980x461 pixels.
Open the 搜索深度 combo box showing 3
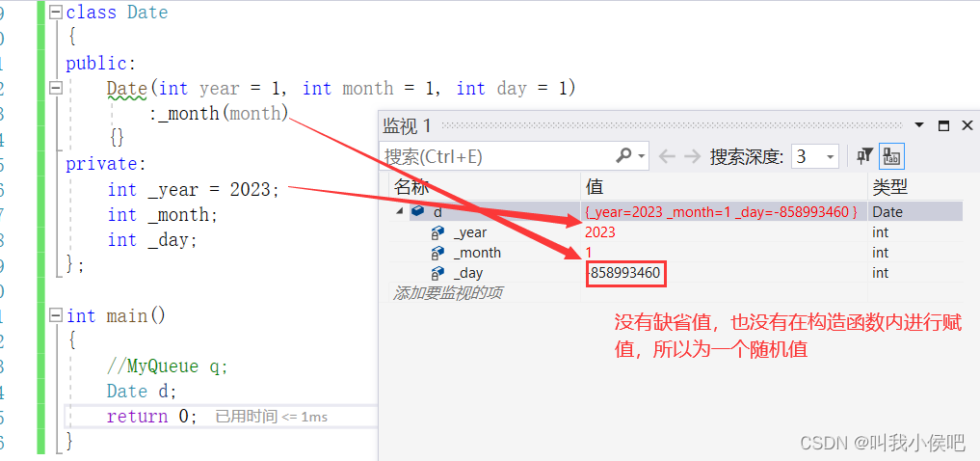pyautogui.click(x=814, y=156)
